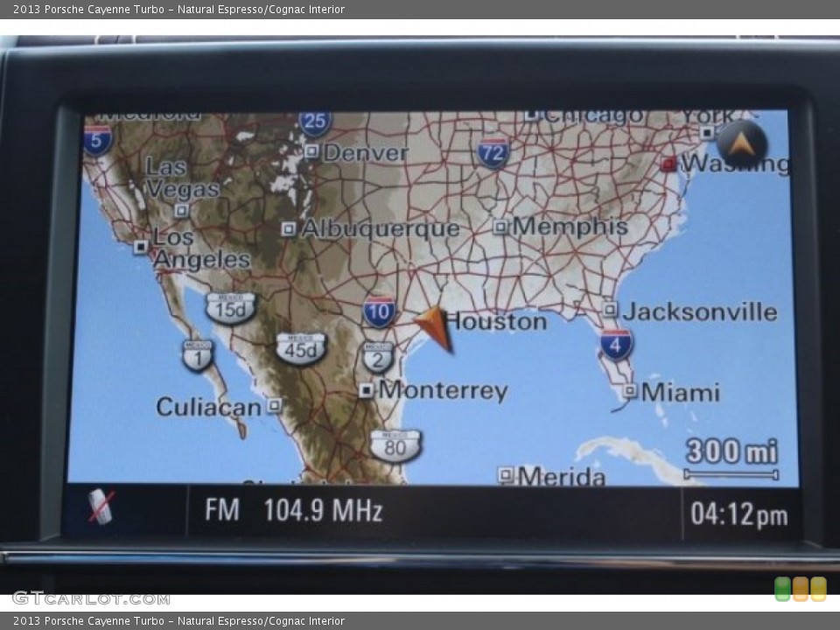The height and width of the screenshot is (630, 840).
Task: Click the green-orange-yellow squares logo
Action: coord(801,589)
